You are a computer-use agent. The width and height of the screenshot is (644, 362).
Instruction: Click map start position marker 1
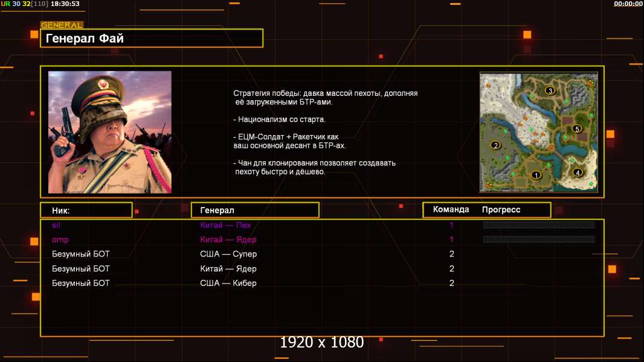click(x=536, y=175)
